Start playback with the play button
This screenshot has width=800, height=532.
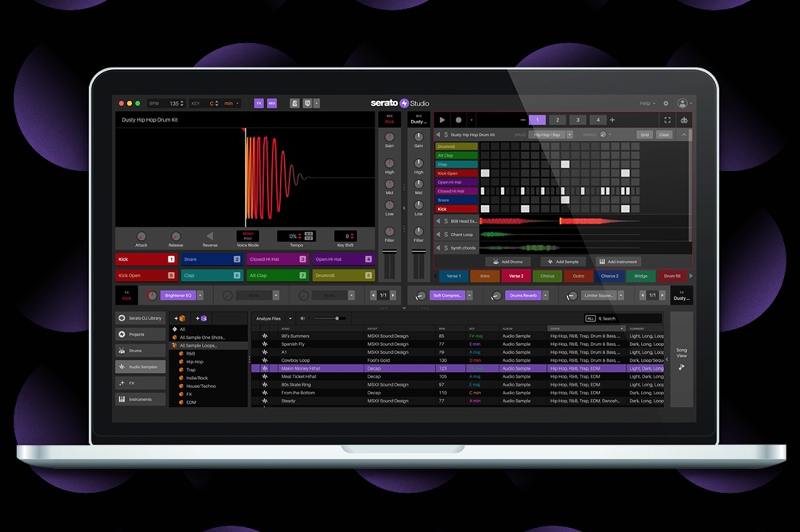[x=442, y=120]
